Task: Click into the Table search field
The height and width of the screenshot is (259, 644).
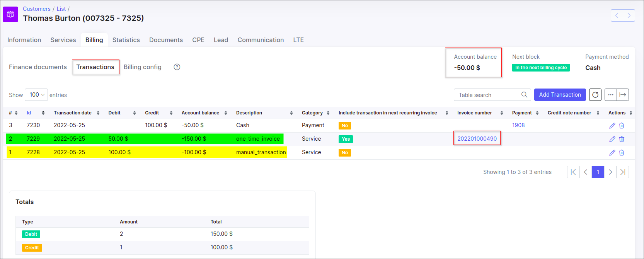Action: tap(489, 95)
